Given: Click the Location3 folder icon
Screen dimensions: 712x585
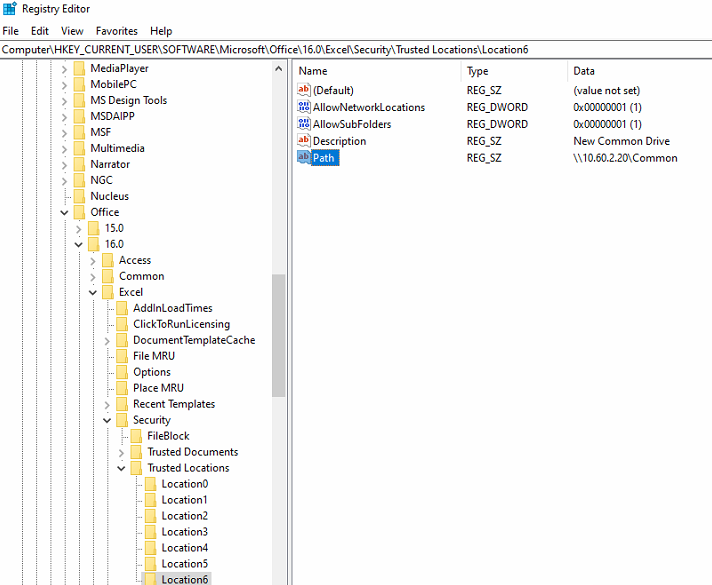Looking at the screenshot, I should pos(150,531).
